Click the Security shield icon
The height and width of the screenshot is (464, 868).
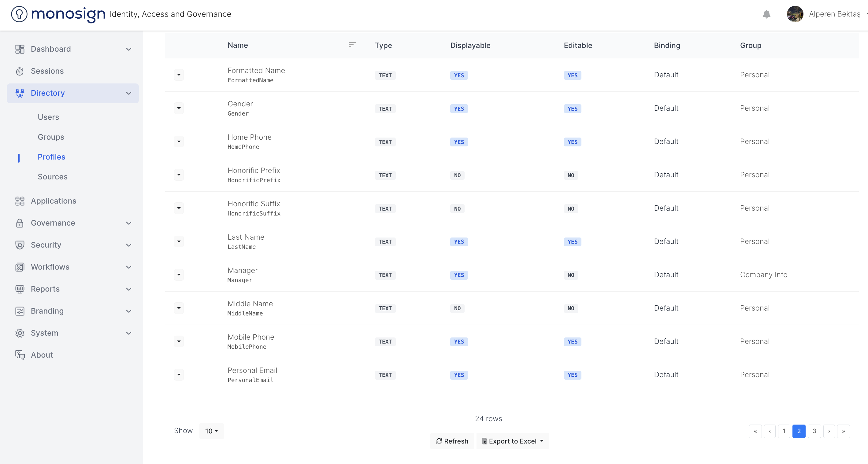click(x=20, y=245)
